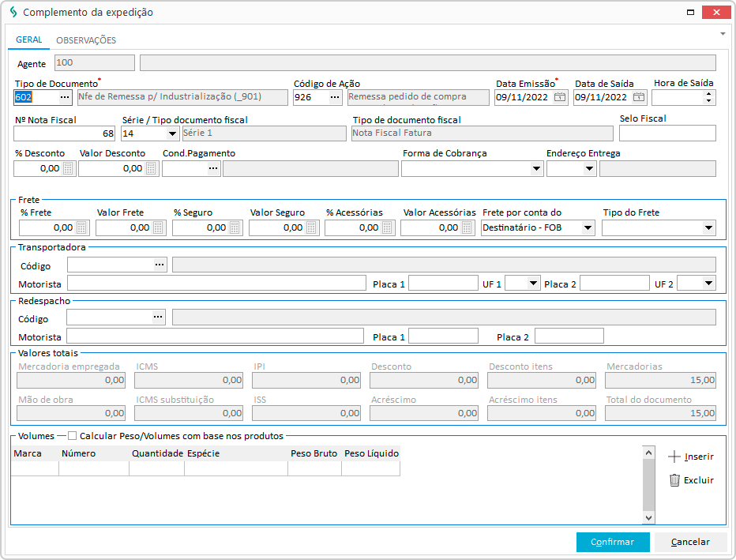Screen dimensions: 736x560
Task: Expand the Forma de Cobrança dropdown
Action: [536, 168]
